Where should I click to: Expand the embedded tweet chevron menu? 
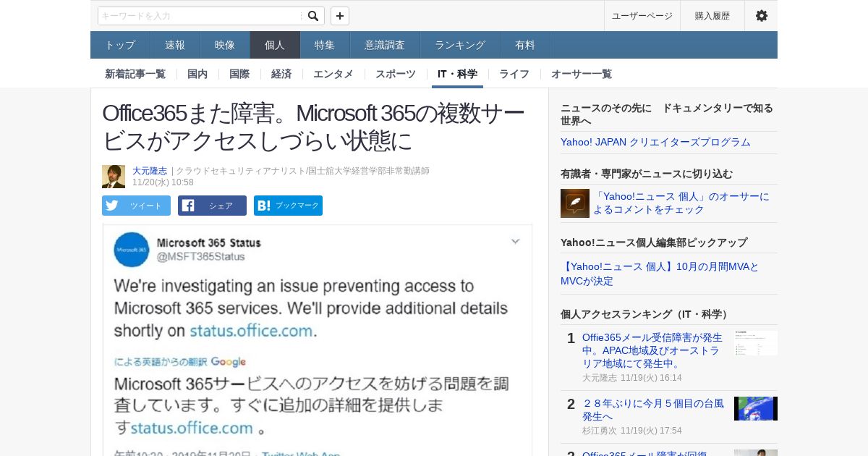515,241
